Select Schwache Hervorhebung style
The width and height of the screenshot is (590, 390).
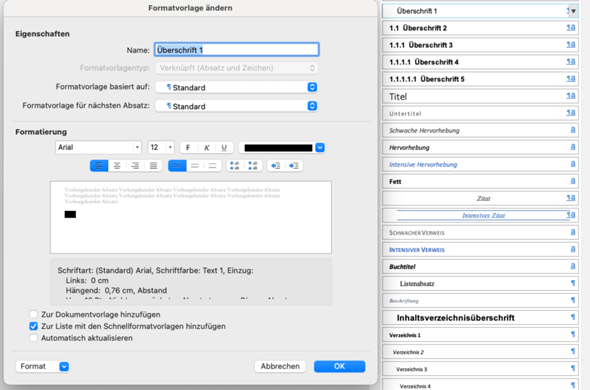pyautogui.click(x=480, y=130)
